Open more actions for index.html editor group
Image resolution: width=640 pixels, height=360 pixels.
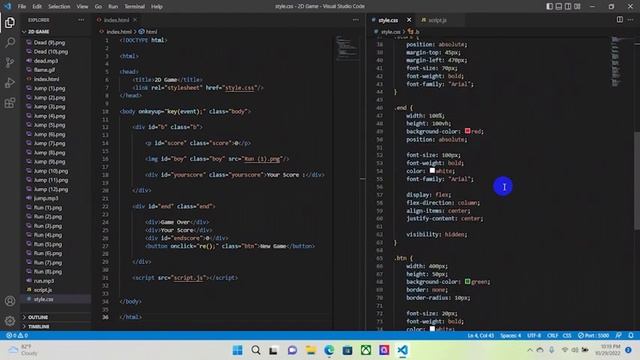pos(356,20)
